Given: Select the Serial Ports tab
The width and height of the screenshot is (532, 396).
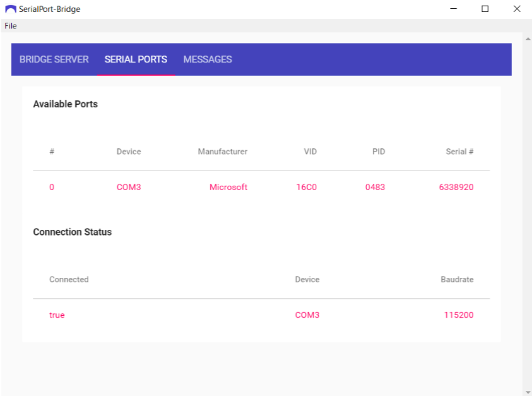Looking at the screenshot, I should 136,59.
